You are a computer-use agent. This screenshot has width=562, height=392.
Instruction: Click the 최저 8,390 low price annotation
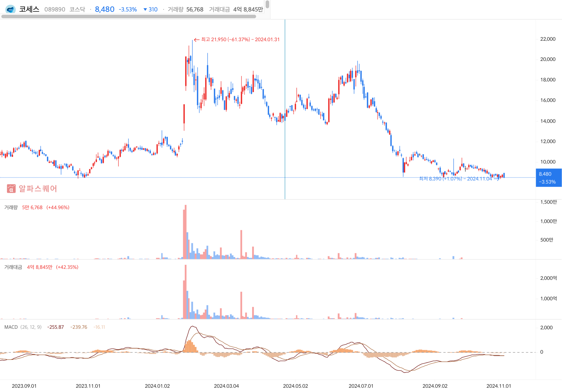point(459,179)
